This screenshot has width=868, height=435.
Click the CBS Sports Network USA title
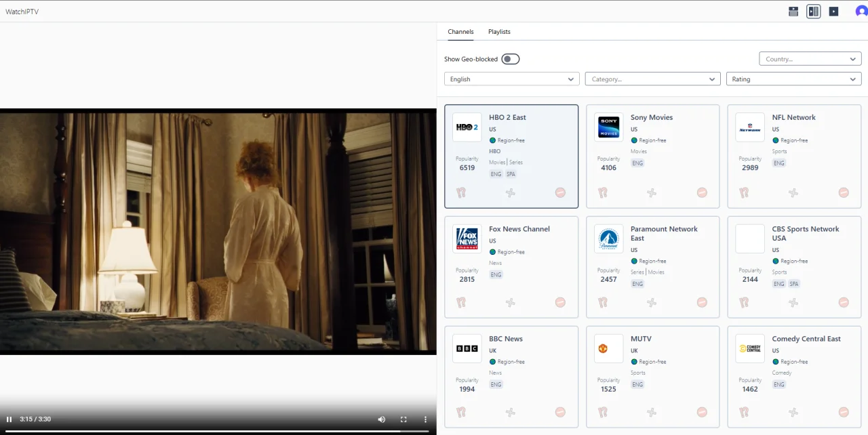tap(806, 234)
